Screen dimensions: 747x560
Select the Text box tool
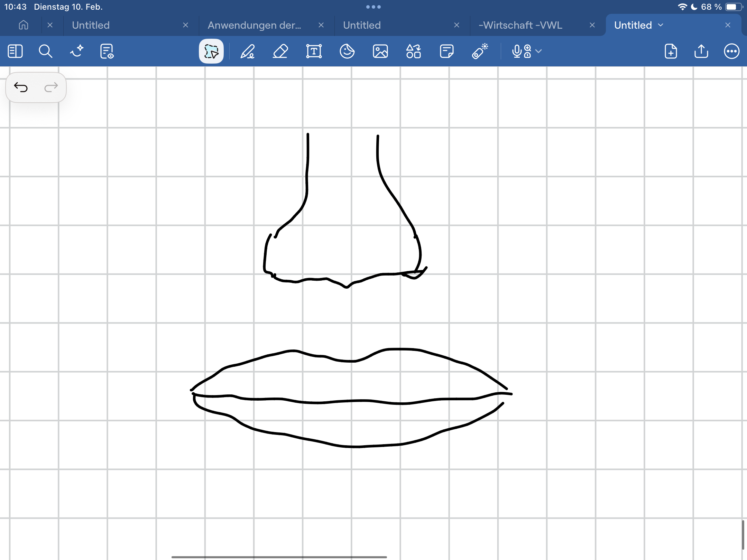(314, 52)
